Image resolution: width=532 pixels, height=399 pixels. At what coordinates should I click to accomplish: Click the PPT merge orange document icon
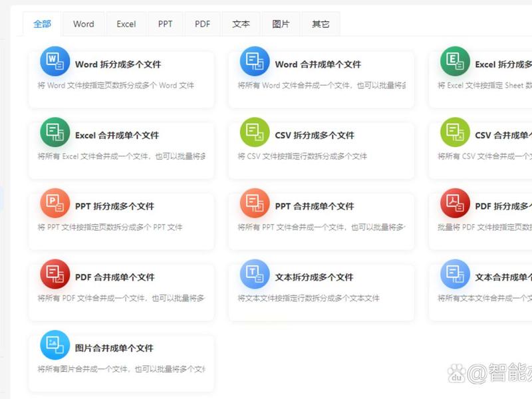(255, 203)
